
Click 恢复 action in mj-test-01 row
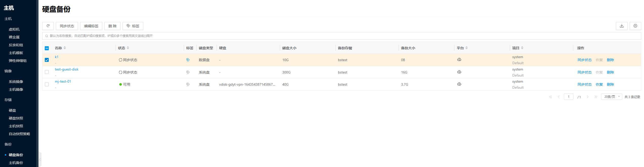[x=599, y=84]
